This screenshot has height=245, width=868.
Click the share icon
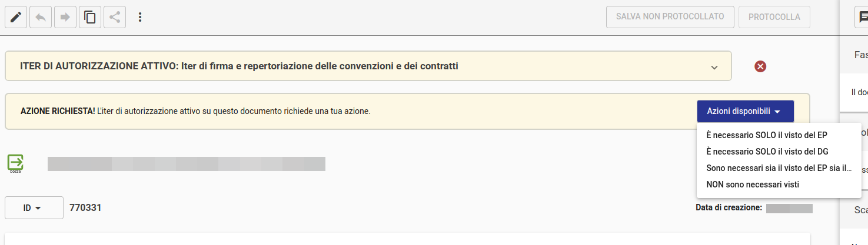115,17
